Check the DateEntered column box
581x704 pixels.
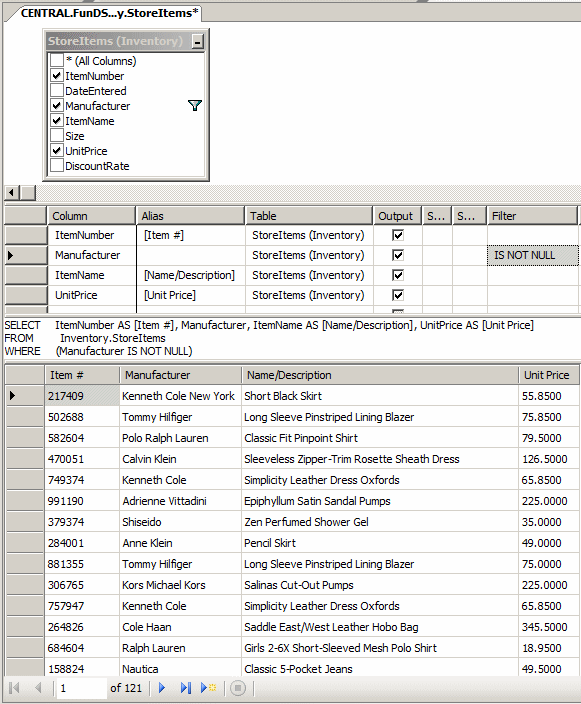click(57, 90)
